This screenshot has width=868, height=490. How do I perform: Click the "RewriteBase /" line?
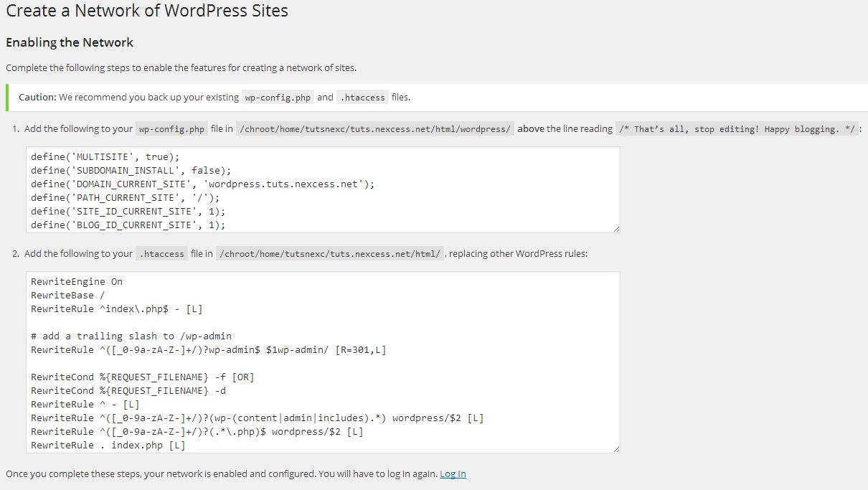[68, 295]
